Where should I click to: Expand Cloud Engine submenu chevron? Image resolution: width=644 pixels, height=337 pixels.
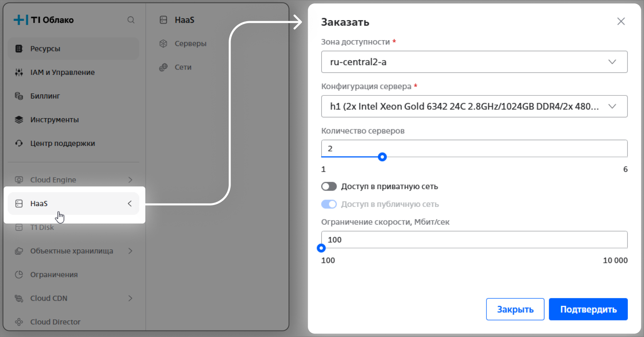point(130,180)
